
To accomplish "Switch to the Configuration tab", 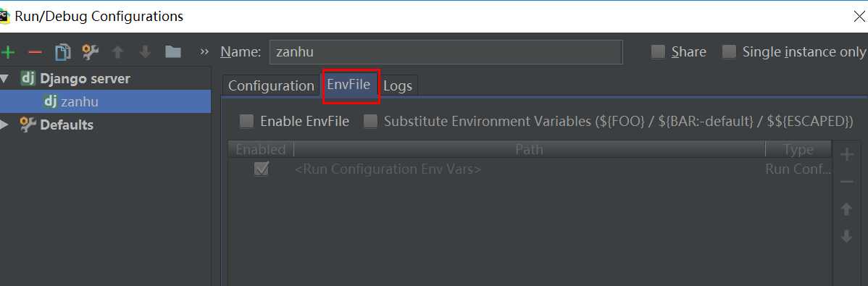I will click(271, 85).
